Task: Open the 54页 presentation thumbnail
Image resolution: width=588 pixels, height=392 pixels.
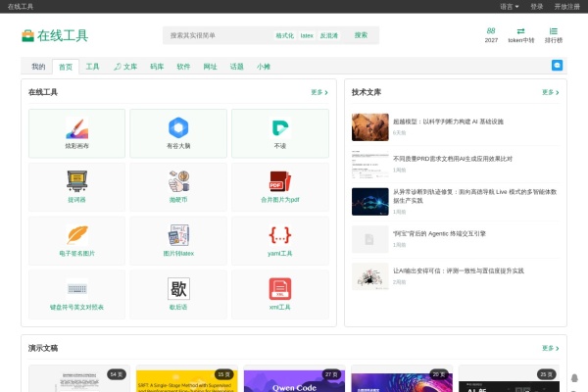Action: [79, 379]
